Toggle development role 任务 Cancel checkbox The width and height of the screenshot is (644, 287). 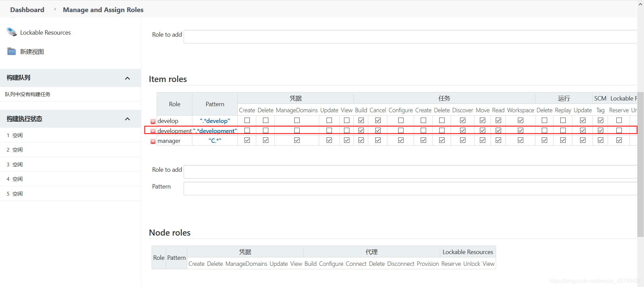pyautogui.click(x=378, y=130)
